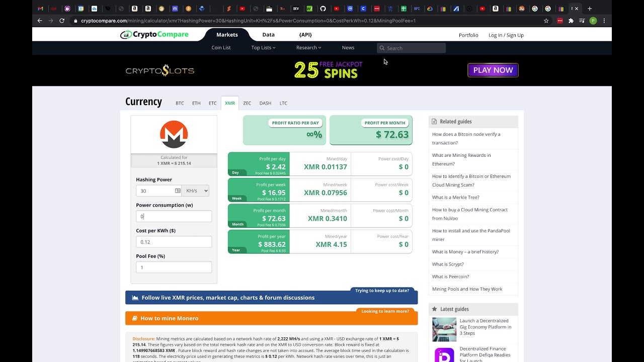Viewport: 644px width, 362px height.
Task: Click the Crypto Slots ad logo
Action: [160, 70]
